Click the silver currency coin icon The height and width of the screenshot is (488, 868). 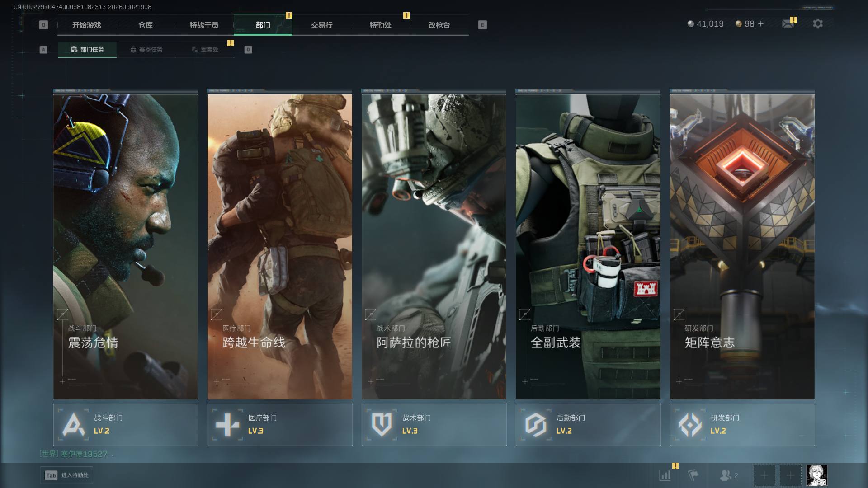691,24
